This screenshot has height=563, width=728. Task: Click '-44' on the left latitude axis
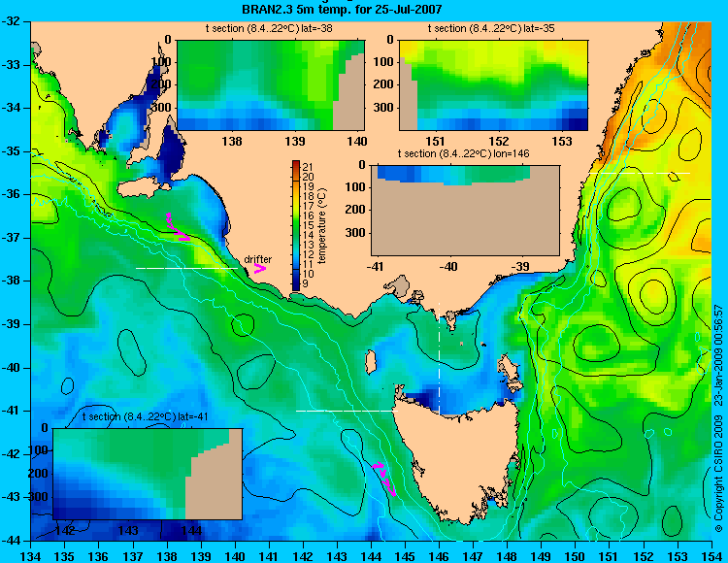click(12, 541)
